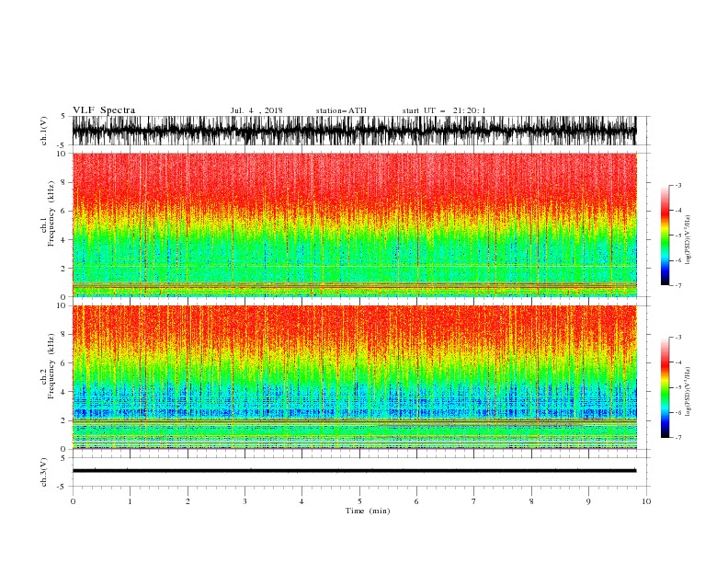Click the "6" kHz tick of ch.2 spectrogram
This screenshot has width=728, height=563.
64,363
